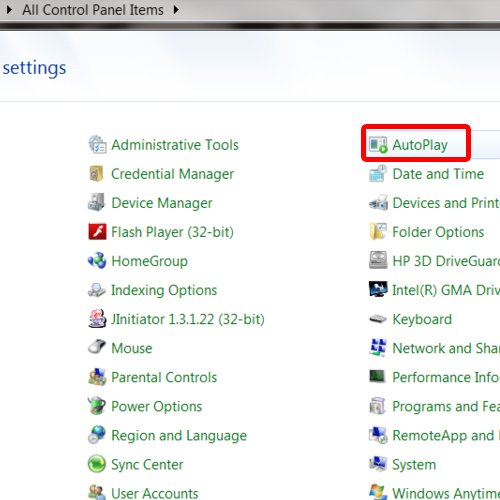The image size is (500, 500).
Task: Open JInitiator 1.3.1.22 (32-bit) link
Action: pos(188,319)
